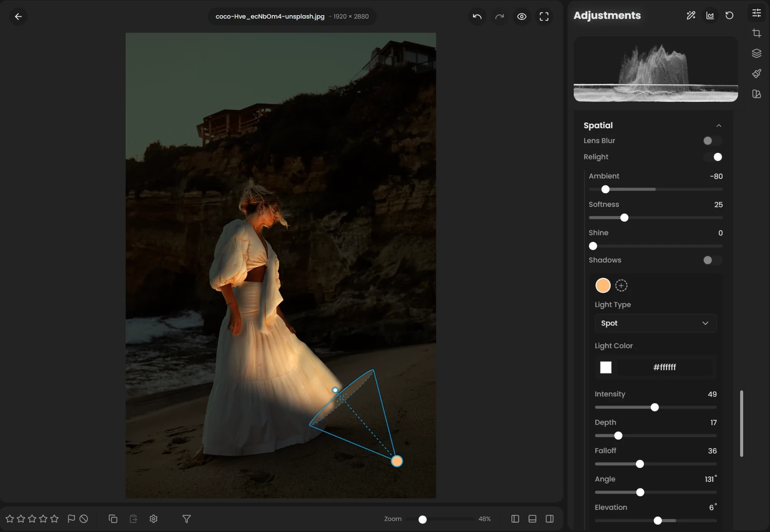This screenshot has width=770, height=532.
Task: Add a new light source
Action: pyautogui.click(x=621, y=286)
